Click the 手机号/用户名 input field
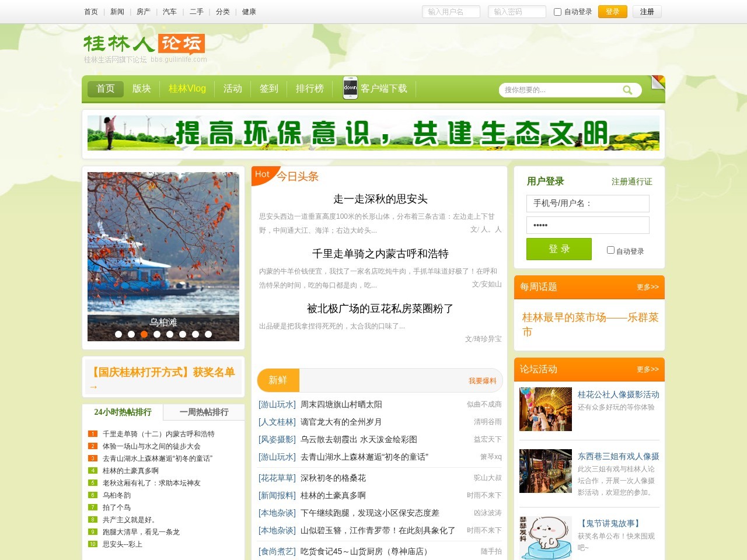This screenshot has width=747, height=560. pyautogui.click(x=588, y=204)
